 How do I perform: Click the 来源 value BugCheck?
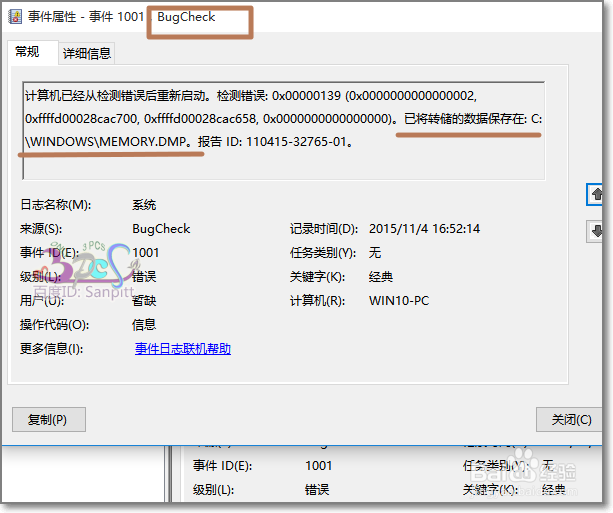(161, 229)
